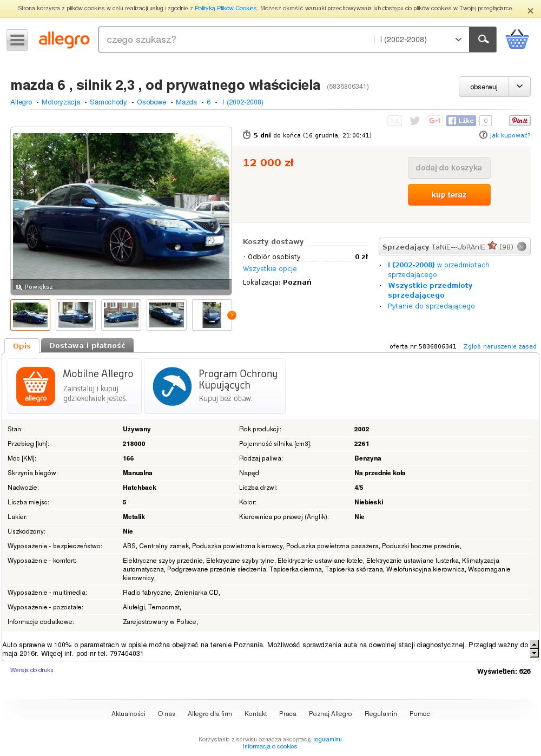Switch to the Dostawa i płatność tab
The image size is (541, 756).
coord(87,345)
